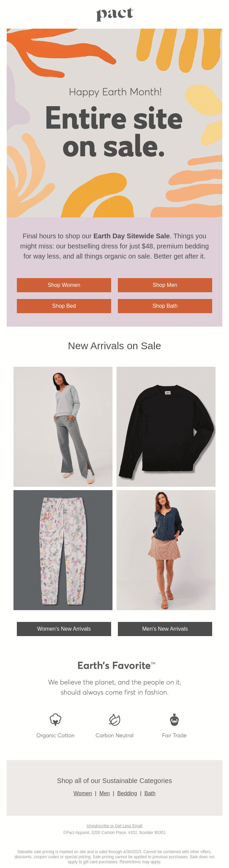Click the Men's New Arrivals button

tap(165, 629)
